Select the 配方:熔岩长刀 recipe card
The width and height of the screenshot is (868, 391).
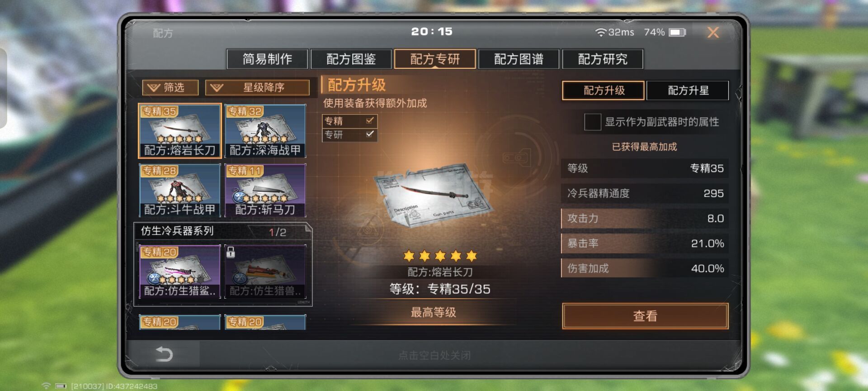coord(179,131)
